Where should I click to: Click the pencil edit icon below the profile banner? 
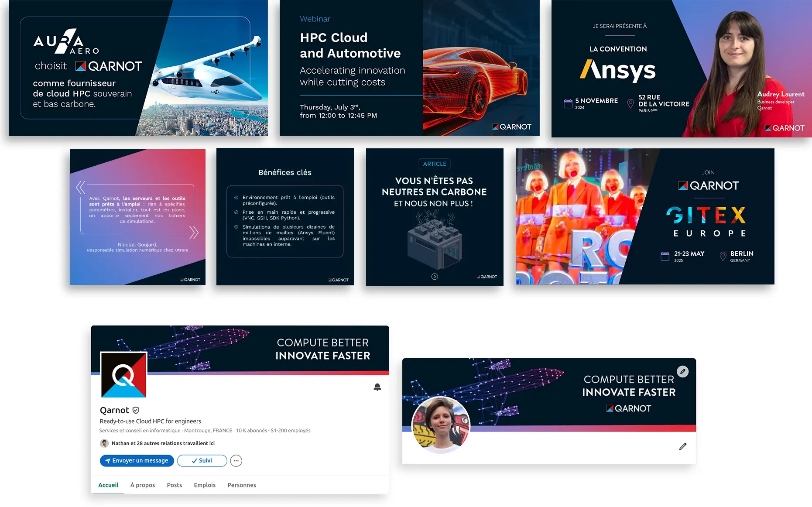coord(683,446)
